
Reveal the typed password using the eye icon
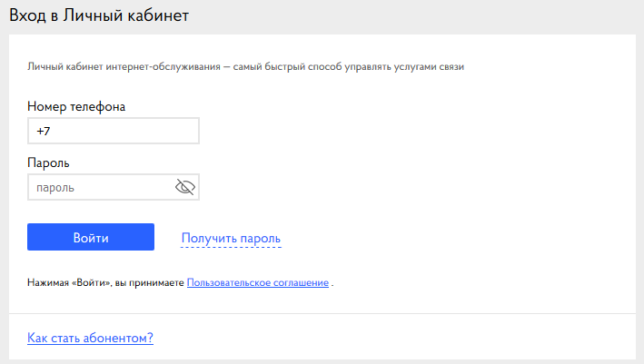185,187
